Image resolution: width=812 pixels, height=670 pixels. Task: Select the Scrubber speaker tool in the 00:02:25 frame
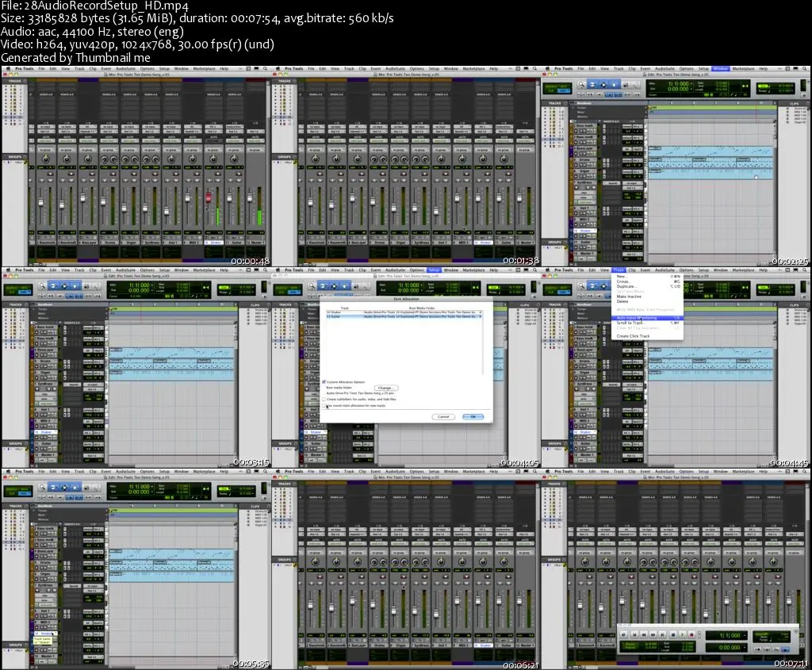pyautogui.click(x=625, y=84)
